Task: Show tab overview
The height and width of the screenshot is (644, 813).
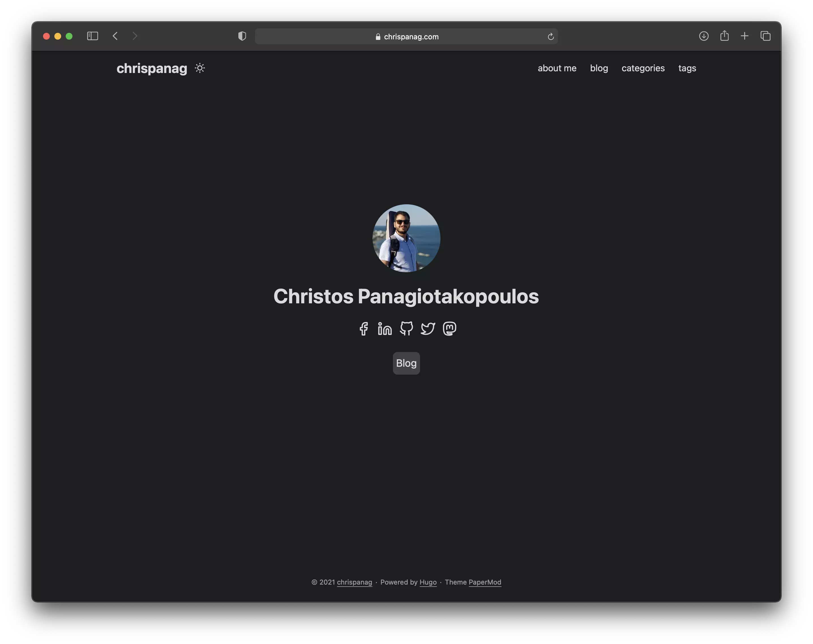Action: tap(765, 36)
